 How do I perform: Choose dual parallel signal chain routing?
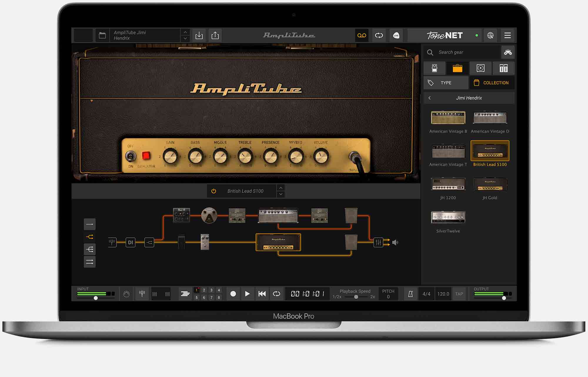point(90,262)
